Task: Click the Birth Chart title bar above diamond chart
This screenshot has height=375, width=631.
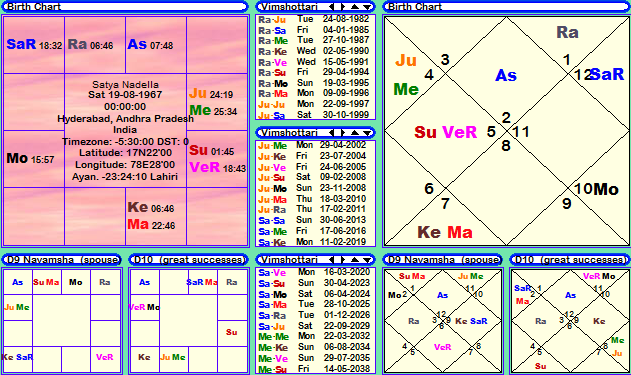Action: [507, 7]
